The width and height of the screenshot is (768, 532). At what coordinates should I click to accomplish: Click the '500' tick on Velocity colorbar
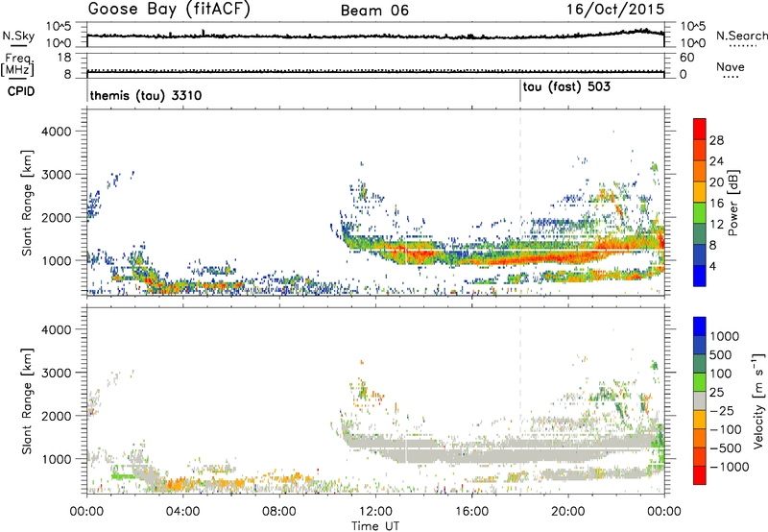pos(721,354)
